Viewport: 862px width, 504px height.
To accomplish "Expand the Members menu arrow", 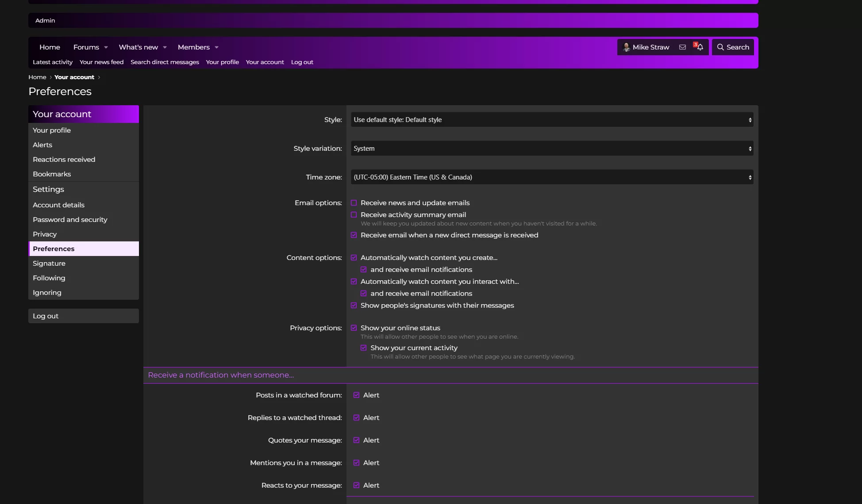I will coord(217,47).
